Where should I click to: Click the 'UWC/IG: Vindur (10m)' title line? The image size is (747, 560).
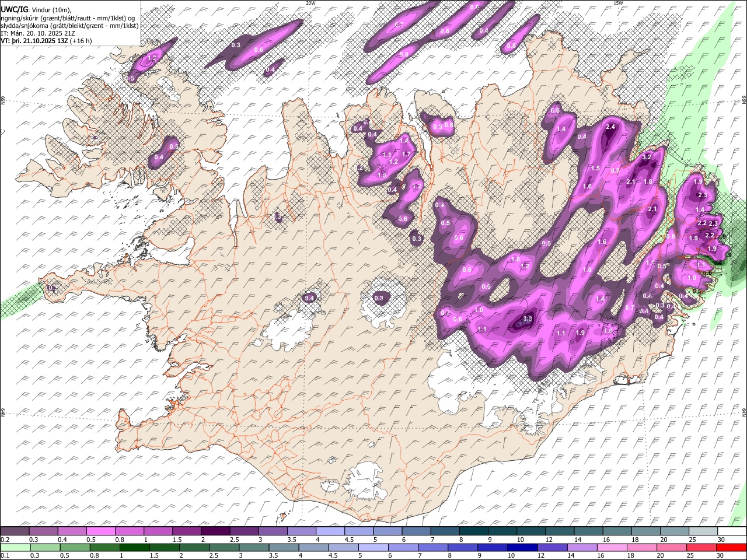point(36,9)
